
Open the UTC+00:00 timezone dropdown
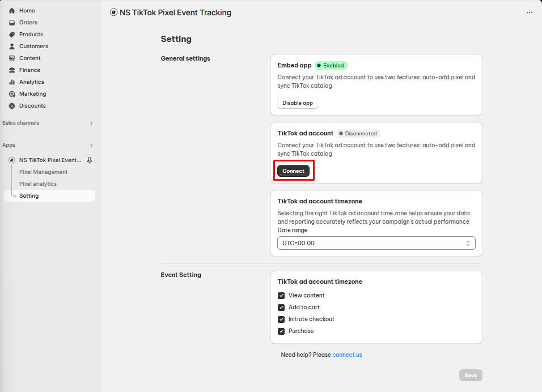pos(376,243)
